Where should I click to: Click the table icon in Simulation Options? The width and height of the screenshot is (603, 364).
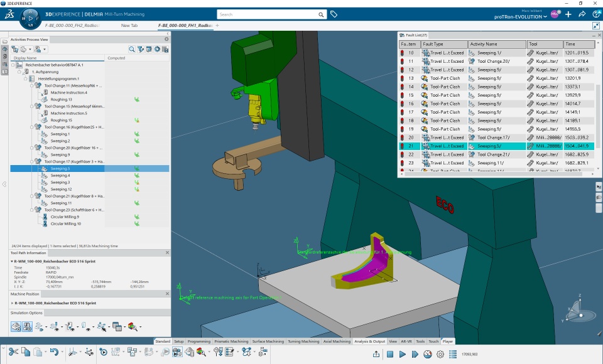pyautogui.click(x=117, y=327)
